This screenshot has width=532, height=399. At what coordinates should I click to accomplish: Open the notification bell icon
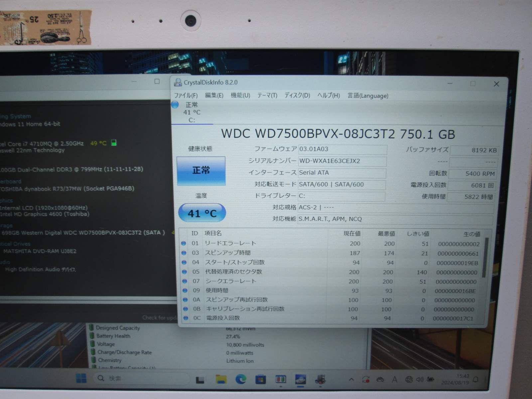coord(476,379)
